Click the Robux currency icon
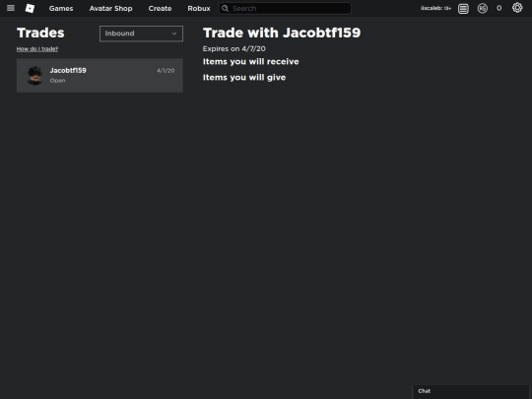The height and width of the screenshot is (399, 532). pos(482,8)
